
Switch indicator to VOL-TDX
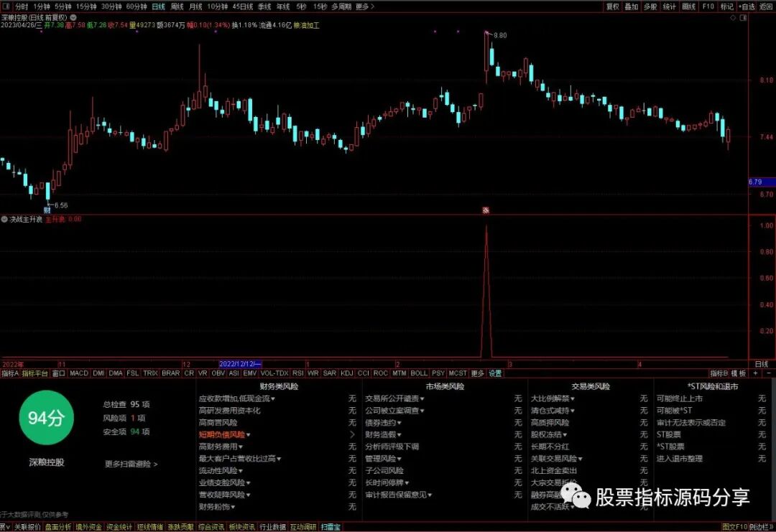click(x=274, y=373)
